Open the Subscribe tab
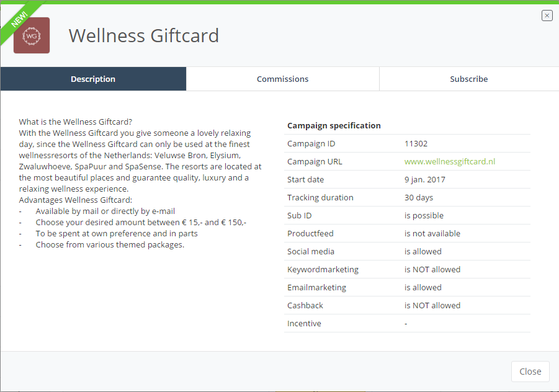This screenshot has height=392, width=559. point(469,79)
